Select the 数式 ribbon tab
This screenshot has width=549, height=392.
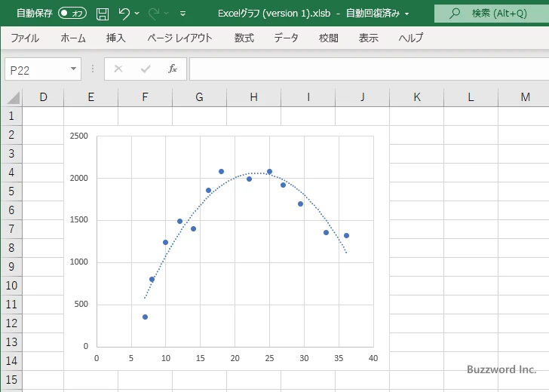(244, 38)
